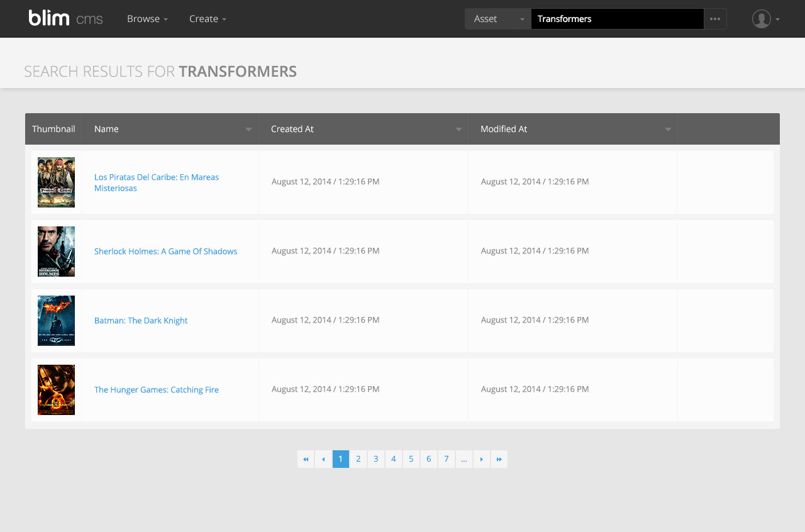This screenshot has width=805, height=532.
Task: Sort by the Modified At column arrow
Action: pos(668,130)
